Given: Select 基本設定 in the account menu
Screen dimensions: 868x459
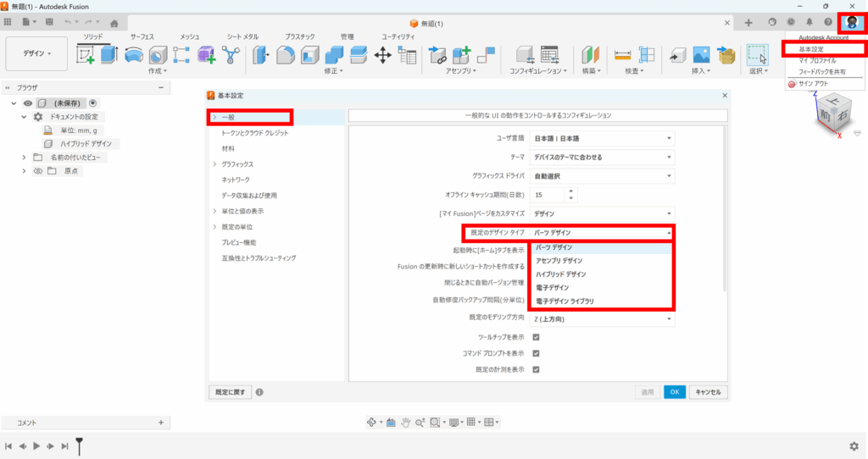Looking at the screenshot, I should click(811, 49).
